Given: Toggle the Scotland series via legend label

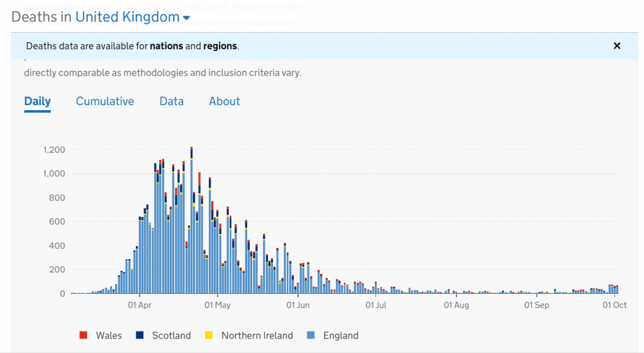Looking at the screenshot, I should pos(171,335).
